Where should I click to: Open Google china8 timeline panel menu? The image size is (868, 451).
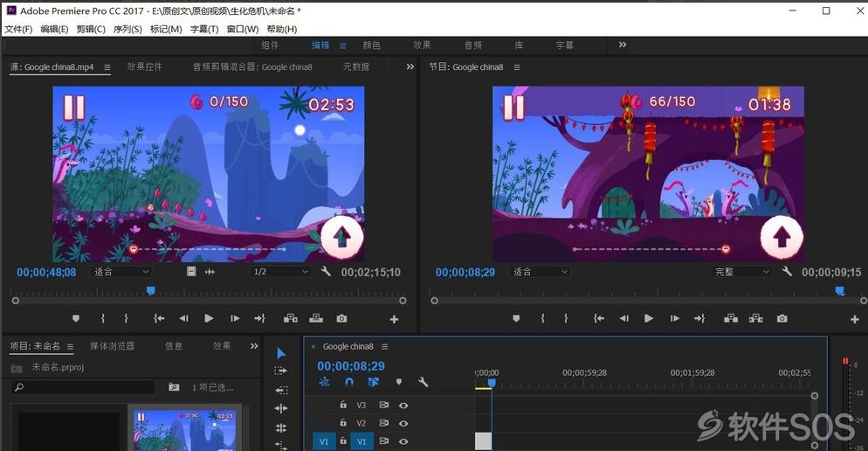point(384,346)
